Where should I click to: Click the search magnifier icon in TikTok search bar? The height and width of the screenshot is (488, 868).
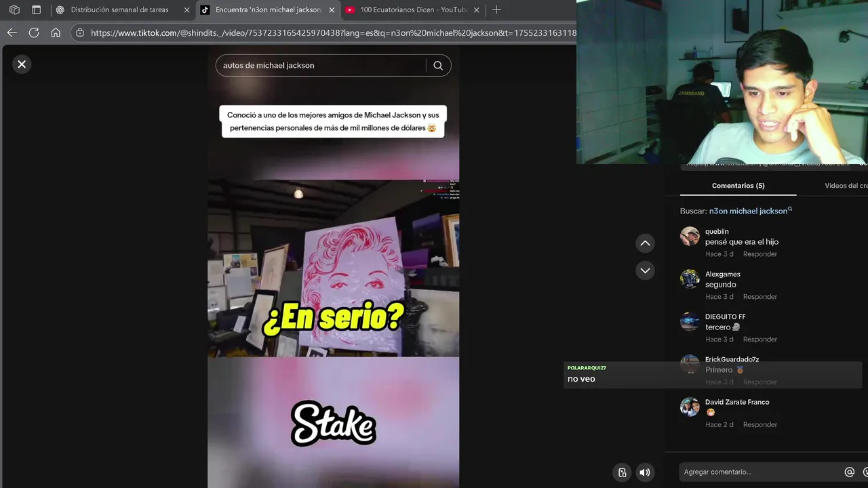tap(438, 66)
